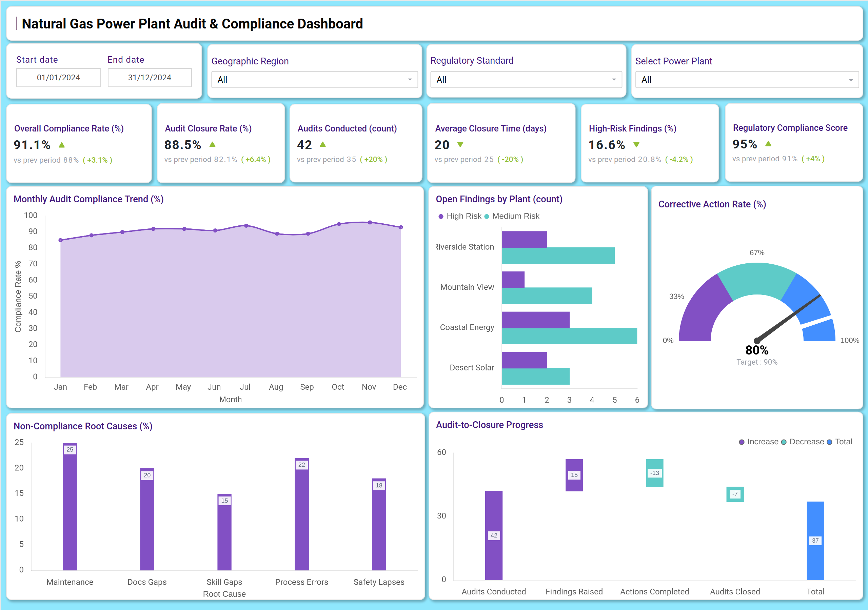Click the Coastal Energy Medium Risk bar
The image size is (868, 610).
click(569, 336)
